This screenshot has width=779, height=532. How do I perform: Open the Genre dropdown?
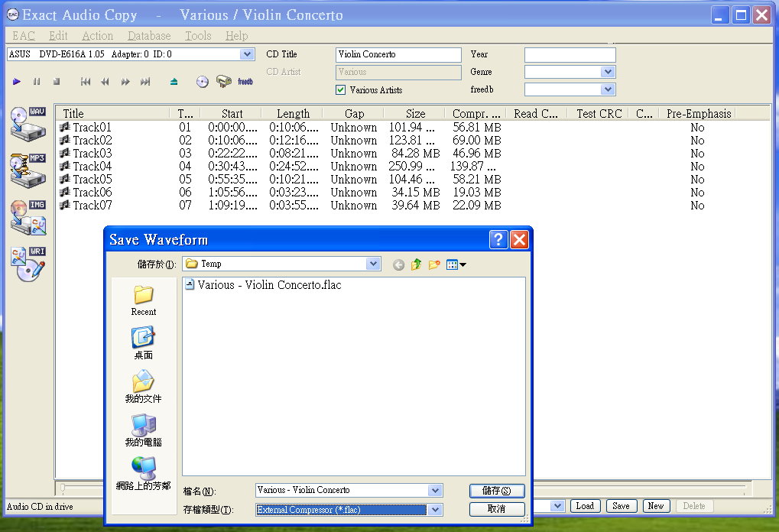[608, 72]
